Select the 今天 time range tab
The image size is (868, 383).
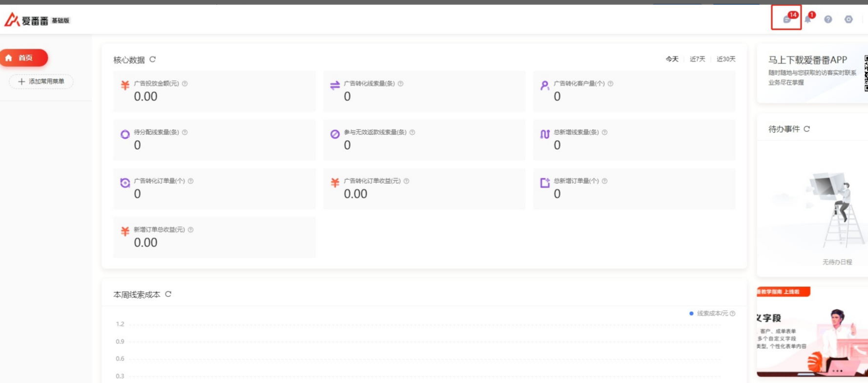tap(672, 59)
